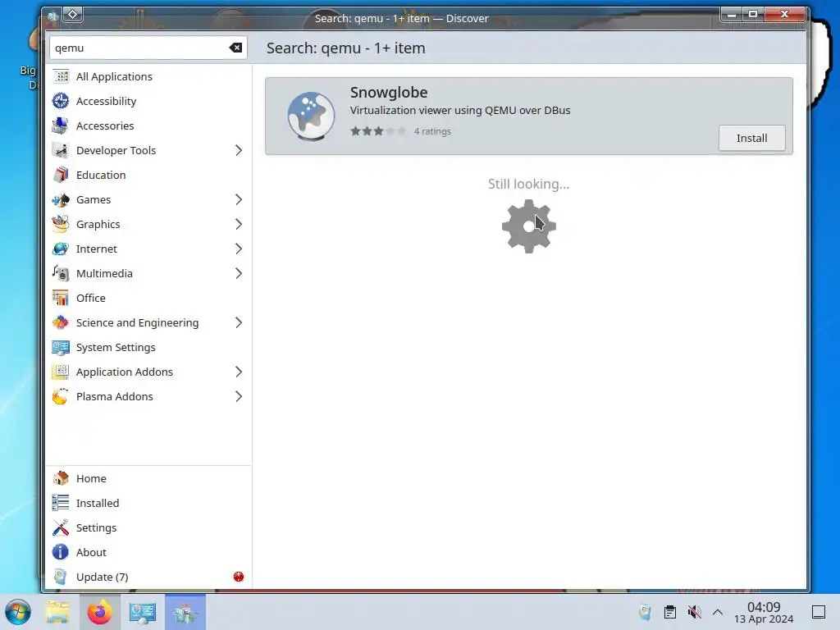Image resolution: width=840 pixels, height=630 pixels.
Task: Open Update (7) page
Action: 148,577
